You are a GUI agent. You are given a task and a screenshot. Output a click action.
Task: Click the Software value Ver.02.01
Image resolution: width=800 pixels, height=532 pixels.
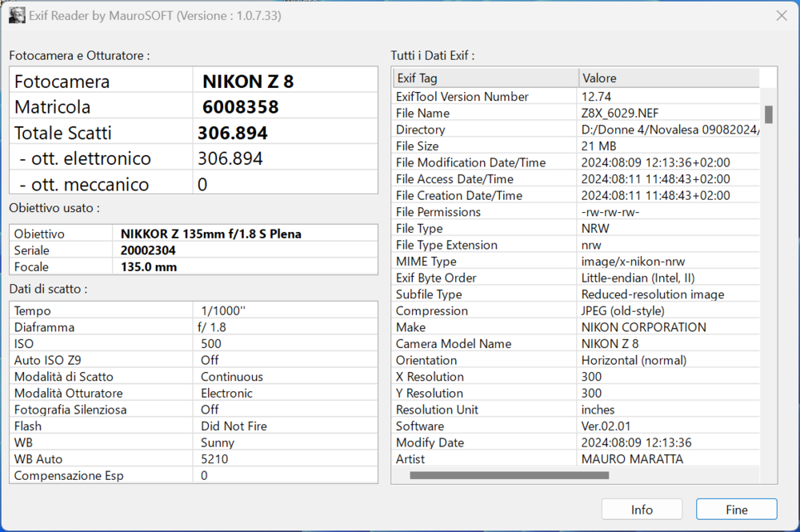pos(606,426)
